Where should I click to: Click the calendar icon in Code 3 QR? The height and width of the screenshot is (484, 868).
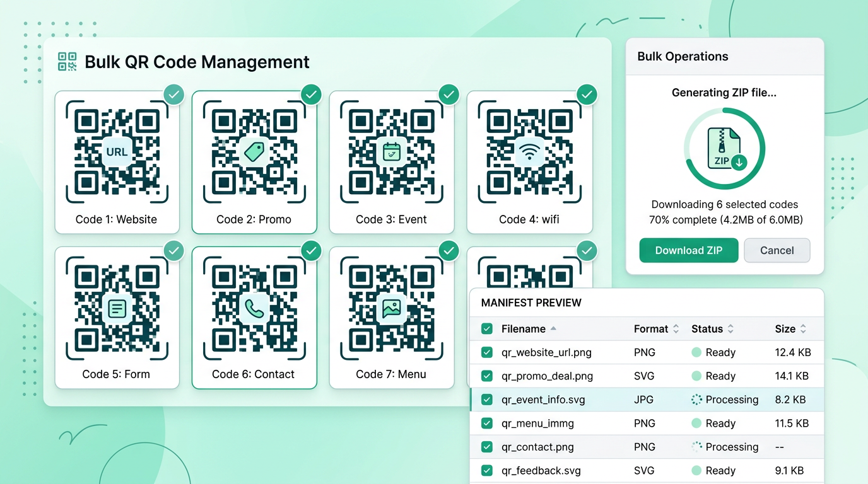click(x=392, y=152)
